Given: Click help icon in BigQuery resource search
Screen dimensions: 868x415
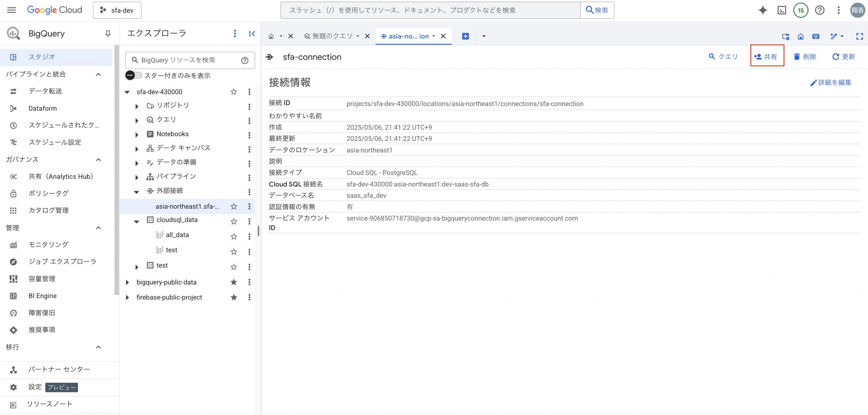Looking at the screenshot, I should (245, 60).
